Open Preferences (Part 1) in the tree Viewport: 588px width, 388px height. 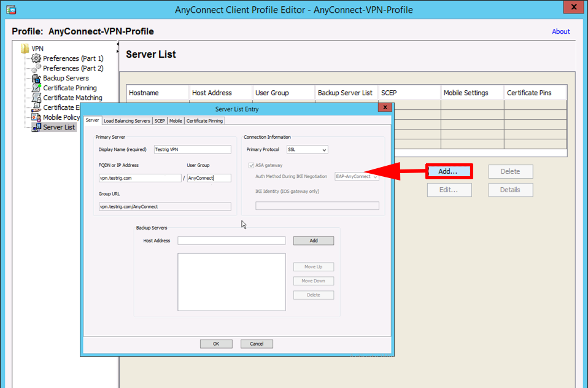[73, 58]
